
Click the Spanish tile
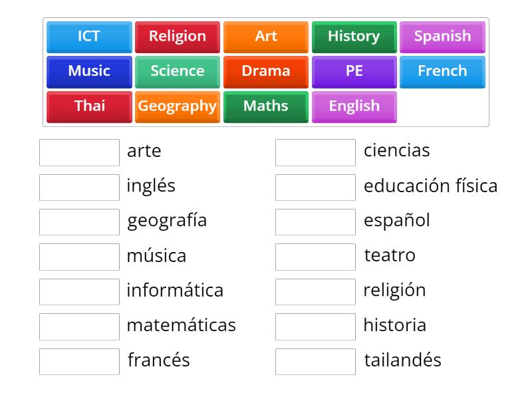pyautogui.click(x=443, y=37)
